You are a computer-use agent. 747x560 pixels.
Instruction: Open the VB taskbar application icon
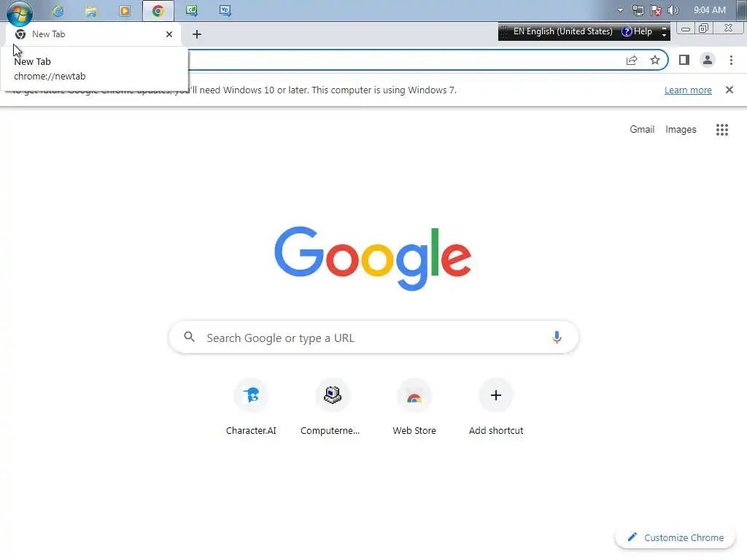click(225, 10)
